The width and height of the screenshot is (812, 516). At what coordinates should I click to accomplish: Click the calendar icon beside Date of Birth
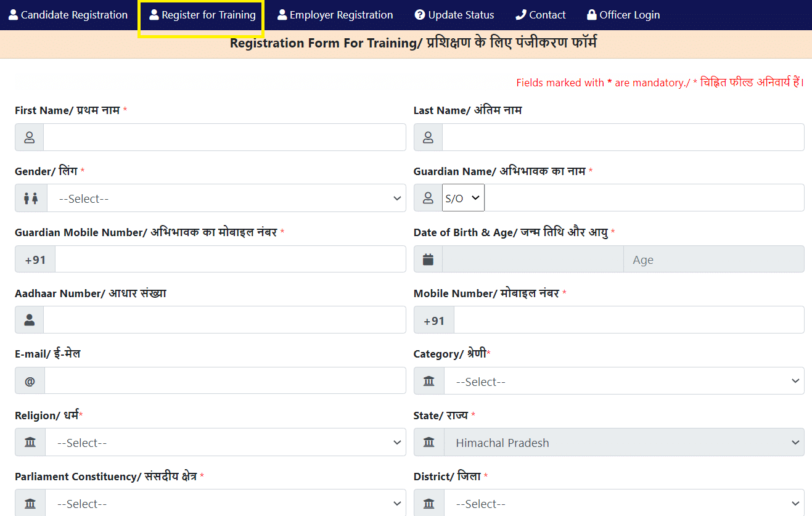pos(428,260)
